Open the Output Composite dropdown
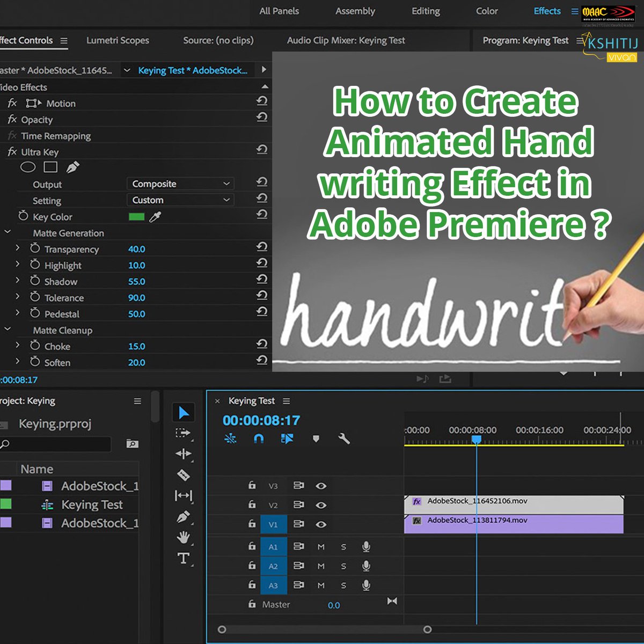This screenshot has height=644, width=644. [180, 184]
